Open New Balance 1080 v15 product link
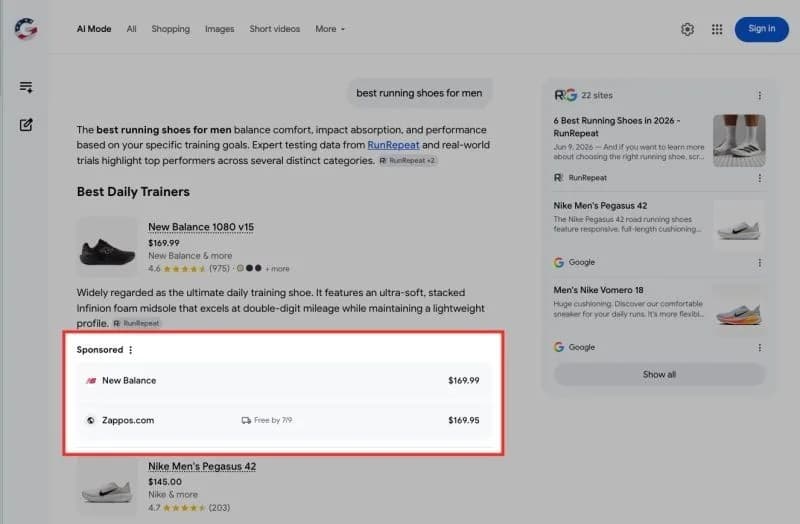The image size is (800, 524). pyautogui.click(x=201, y=227)
